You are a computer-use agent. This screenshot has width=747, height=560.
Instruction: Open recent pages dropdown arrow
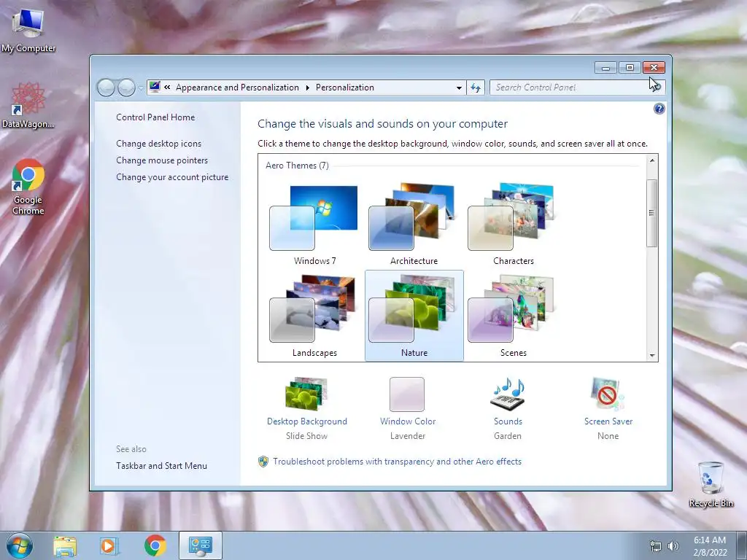[141, 88]
